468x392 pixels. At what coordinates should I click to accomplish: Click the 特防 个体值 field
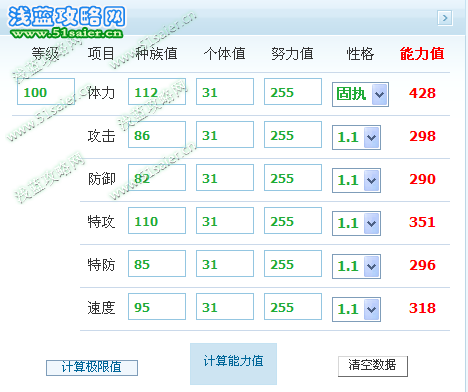225,264
